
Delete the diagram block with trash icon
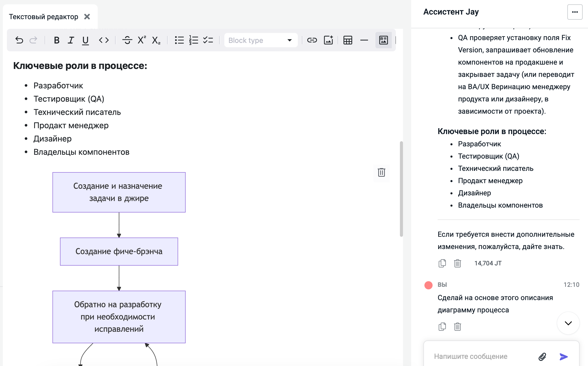(x=381, y=173)
